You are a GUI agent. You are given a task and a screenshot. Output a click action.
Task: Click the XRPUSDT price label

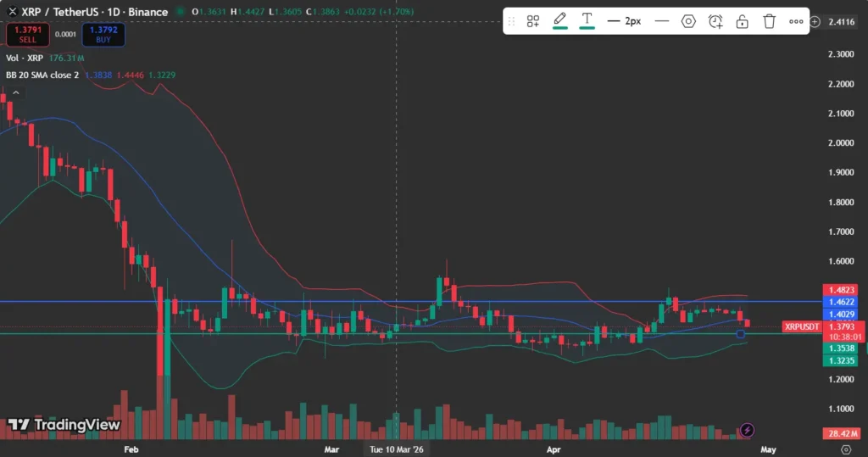802,326
